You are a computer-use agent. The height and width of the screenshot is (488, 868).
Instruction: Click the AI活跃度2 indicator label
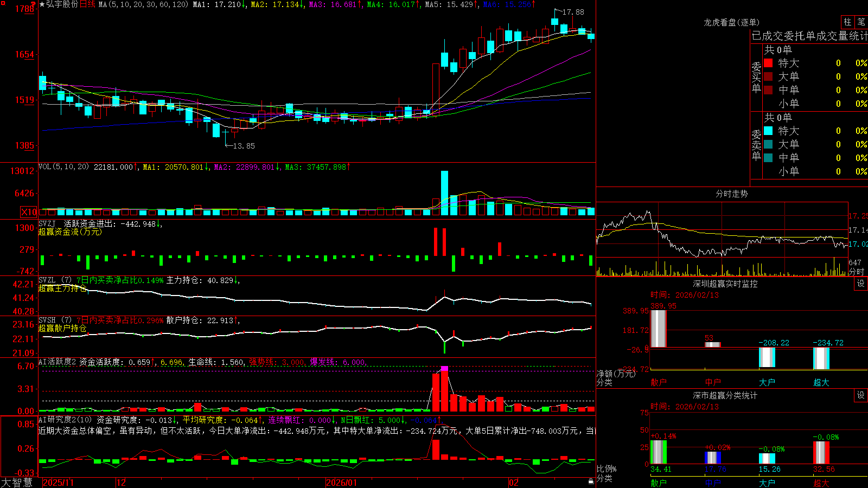pyautogui.click(x=57, y=362)
